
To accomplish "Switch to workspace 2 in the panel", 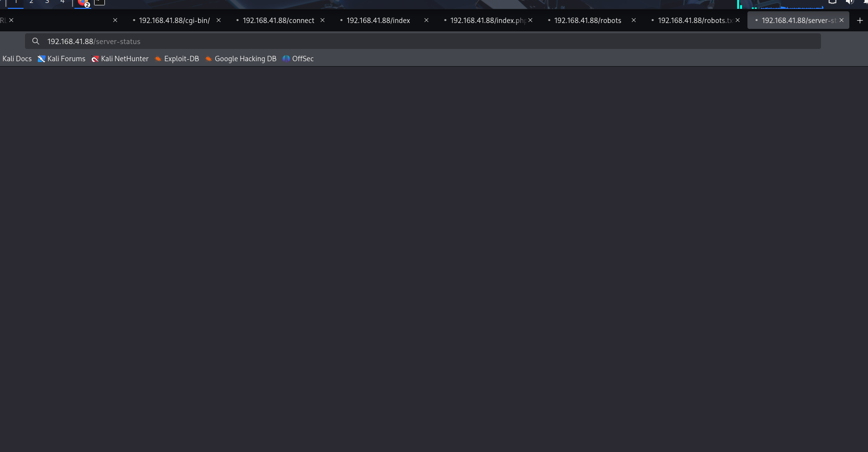I will point(31,2).
